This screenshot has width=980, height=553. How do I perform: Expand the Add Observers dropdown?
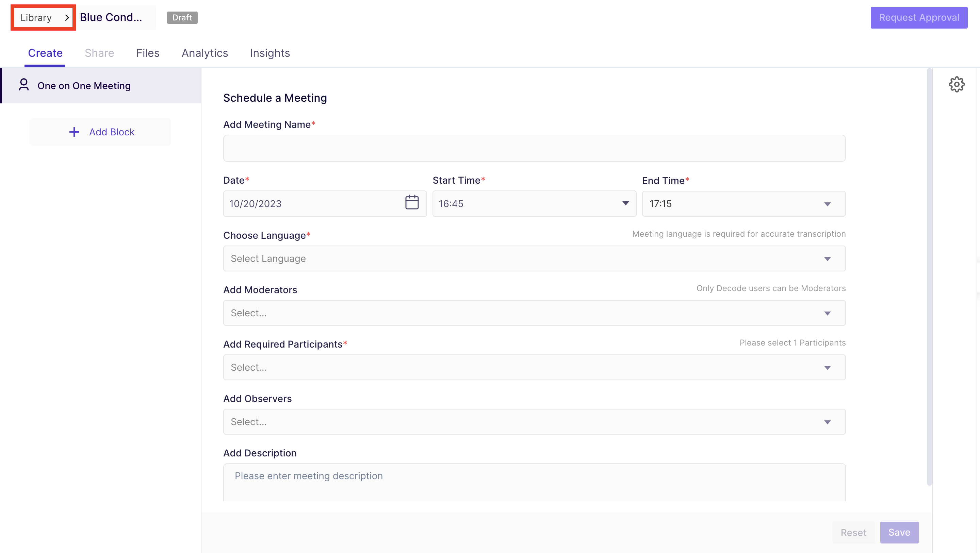534,422
